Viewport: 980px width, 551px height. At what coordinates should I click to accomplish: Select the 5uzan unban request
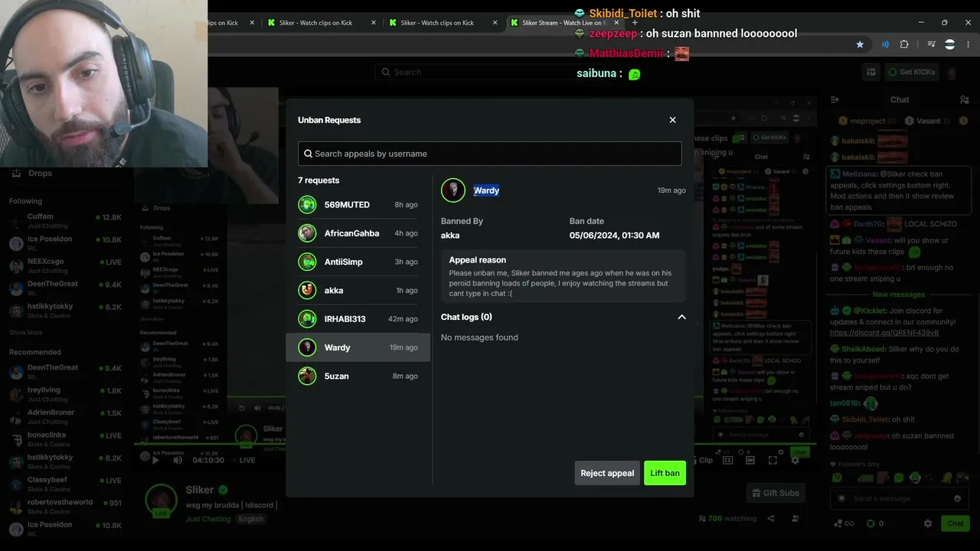[358, 377]
